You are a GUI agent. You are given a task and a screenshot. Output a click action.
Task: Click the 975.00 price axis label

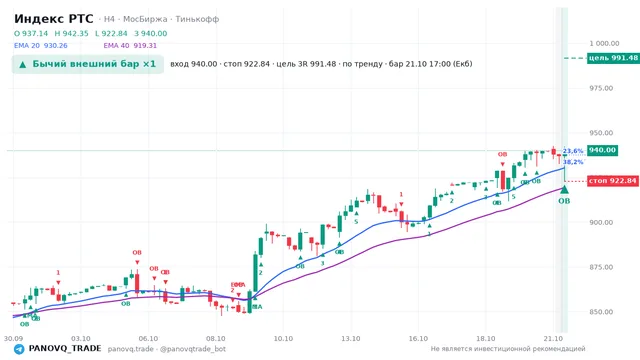[x=601, y=88]
